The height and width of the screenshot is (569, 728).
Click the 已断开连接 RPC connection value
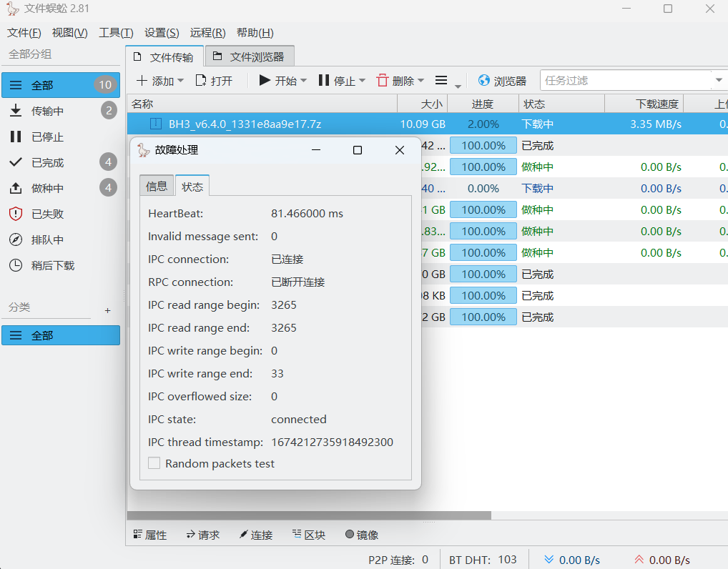coord(298,282)
